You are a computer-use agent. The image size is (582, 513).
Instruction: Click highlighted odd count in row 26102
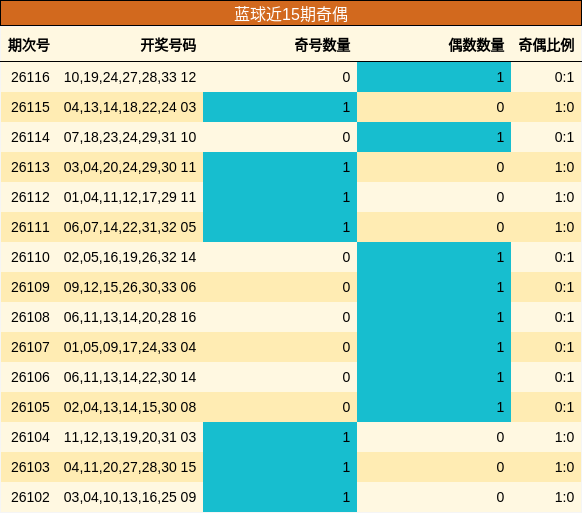(280, 497)
